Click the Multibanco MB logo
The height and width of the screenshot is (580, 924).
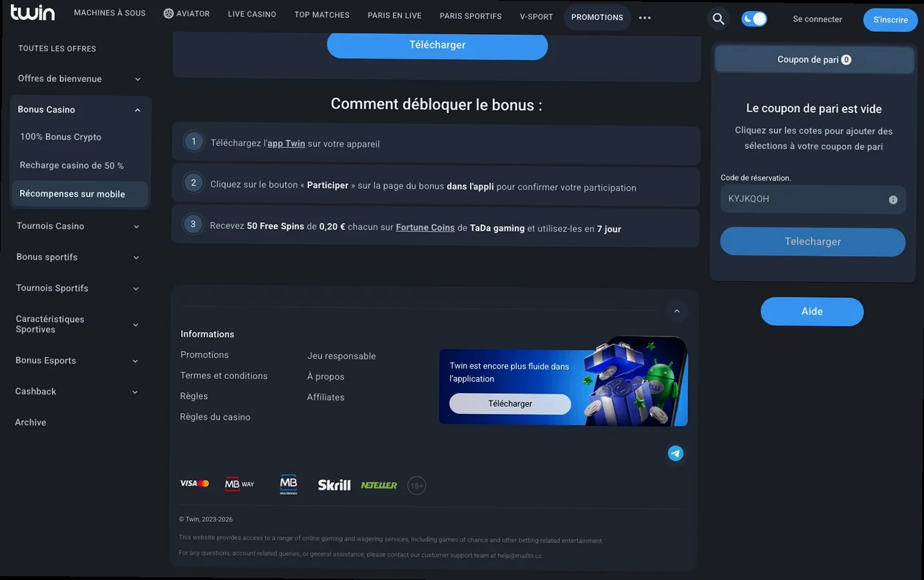pyautogui.click(x=289, y=484)
